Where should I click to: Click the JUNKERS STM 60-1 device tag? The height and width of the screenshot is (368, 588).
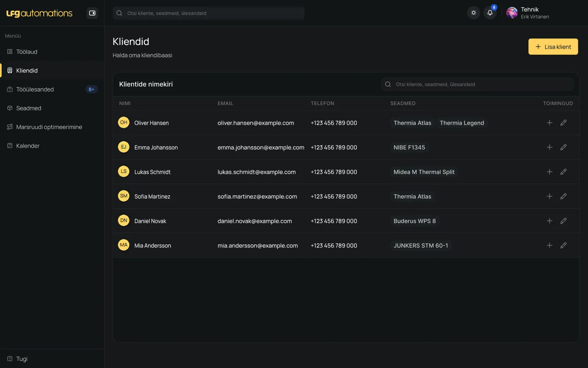(x=421, y=246)
